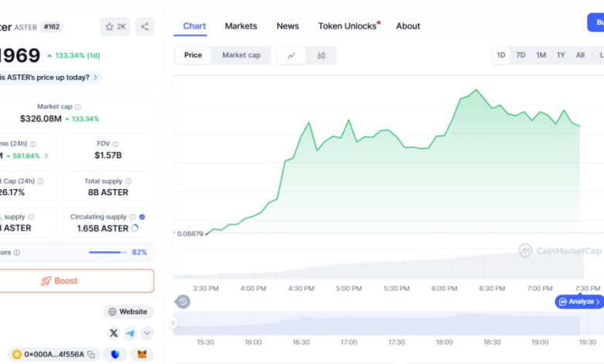The height and width of the screenshot is (364, 604).
Task: Expand volume (24h) details arrow
Action: (x=46, y=156)
